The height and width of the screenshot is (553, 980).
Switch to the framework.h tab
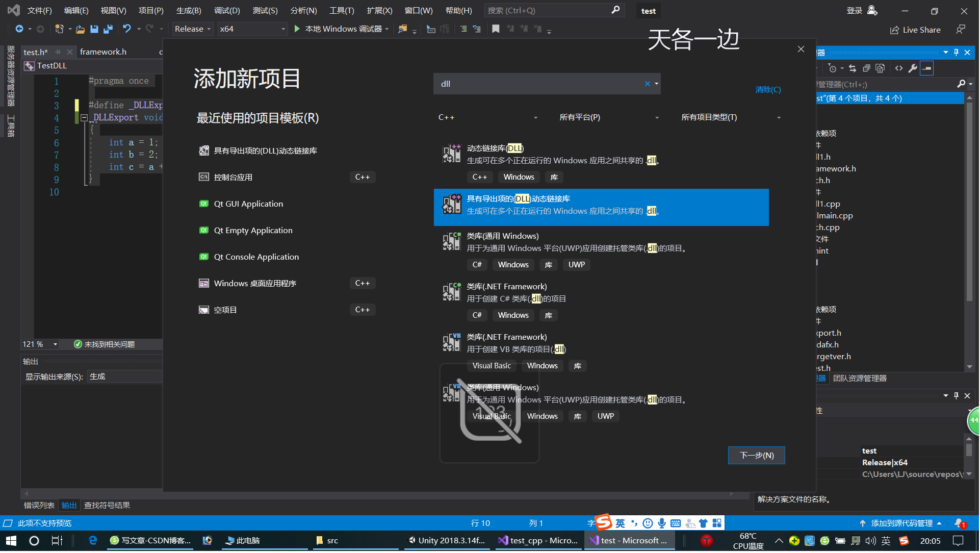coord(103,52)
